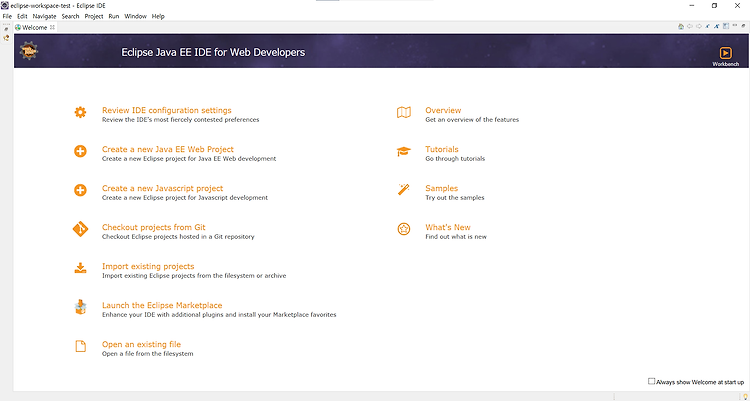Open the minimized Project Explorer icon on left
Screen dimensions: 750x401
click(6, 38)
